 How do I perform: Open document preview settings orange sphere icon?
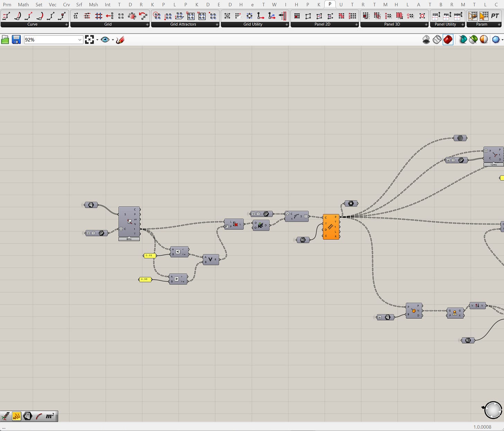click(x=484, y=39)
